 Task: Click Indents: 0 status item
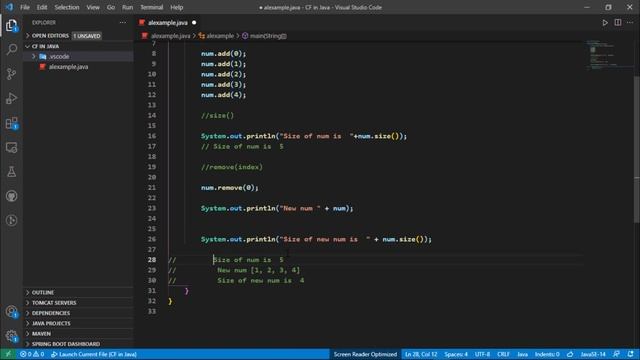[547, 354]
